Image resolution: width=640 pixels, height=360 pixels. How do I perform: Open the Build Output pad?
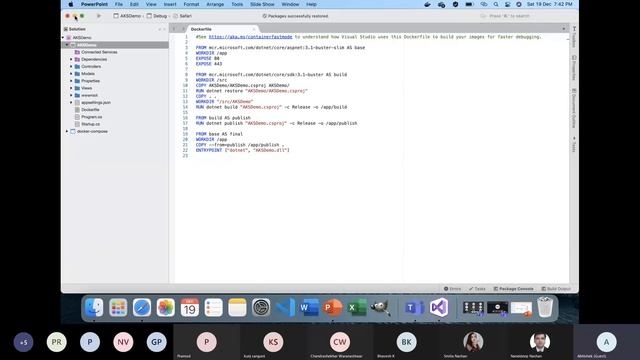(556, 289)
